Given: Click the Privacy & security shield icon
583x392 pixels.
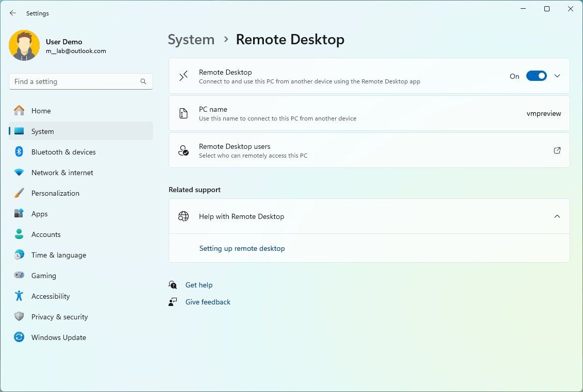Looking at the screenshot, I should (19, 317).
